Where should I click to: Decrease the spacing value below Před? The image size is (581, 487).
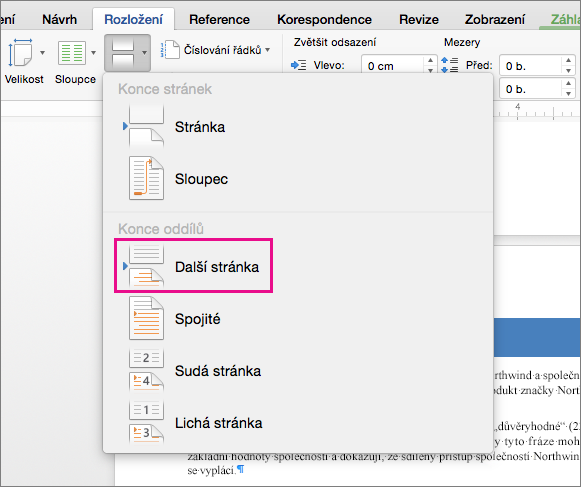[568, 94]
